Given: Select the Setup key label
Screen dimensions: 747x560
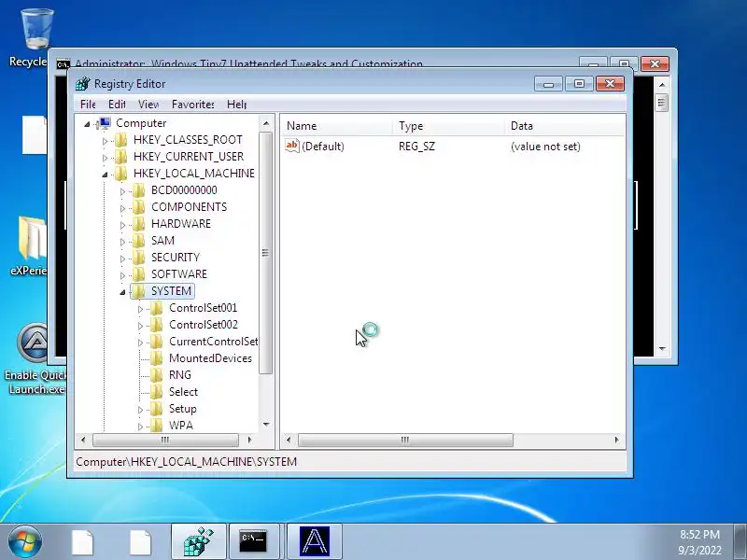Looking at the screenshot, I should [x=182, y=409].
